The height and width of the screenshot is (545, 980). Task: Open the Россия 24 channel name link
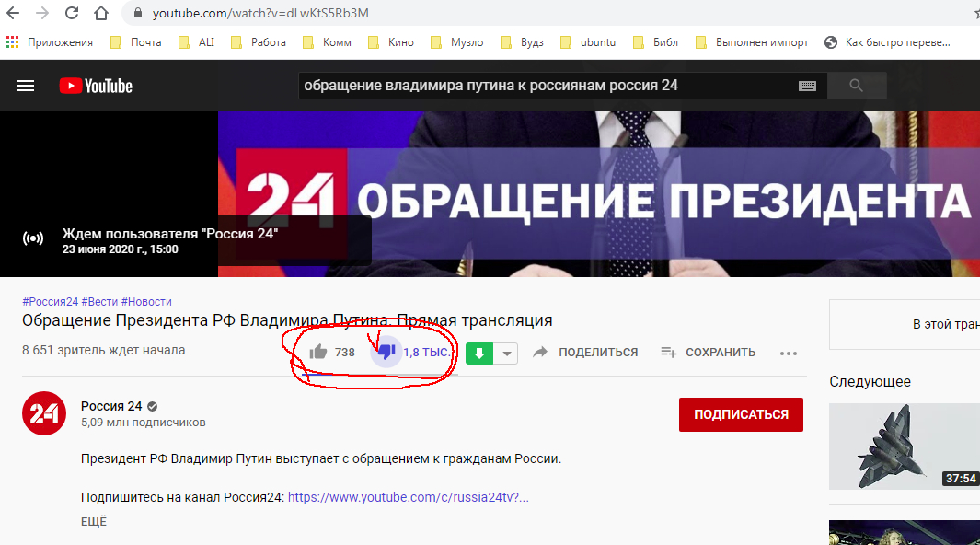coord(111,406)
